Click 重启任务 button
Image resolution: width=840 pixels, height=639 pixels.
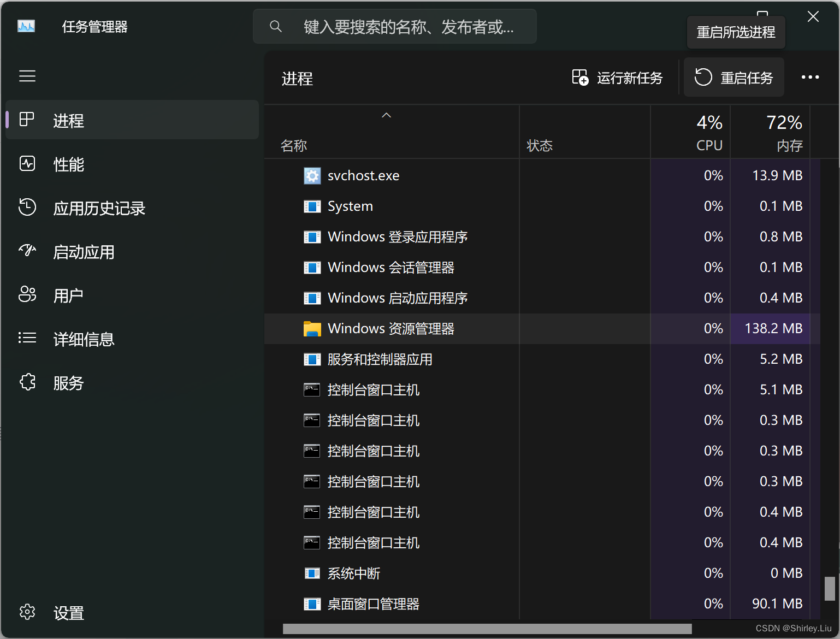pyautogui.click(x=733, y=78)
